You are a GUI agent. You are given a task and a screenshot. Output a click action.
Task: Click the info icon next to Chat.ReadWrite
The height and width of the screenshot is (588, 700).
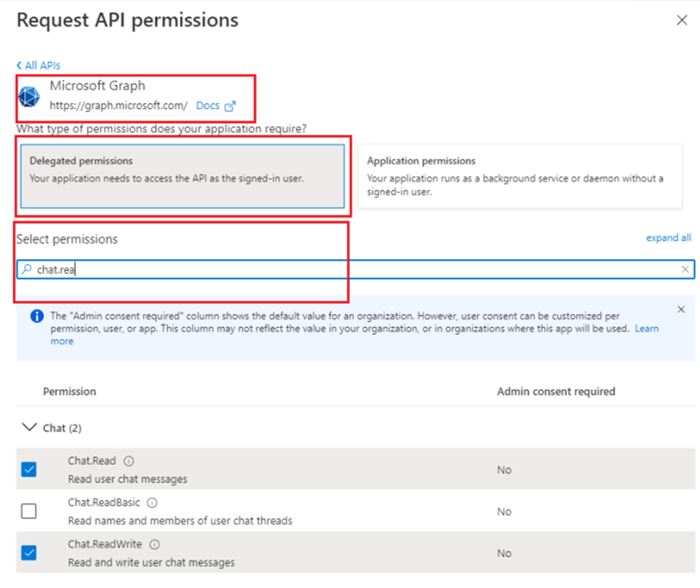coord(155,544)
